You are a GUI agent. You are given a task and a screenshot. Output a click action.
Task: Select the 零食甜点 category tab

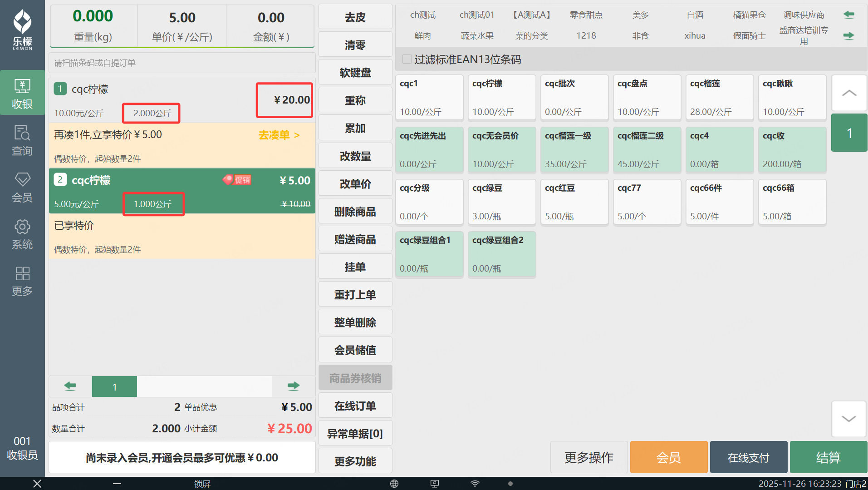click(586, 15)
